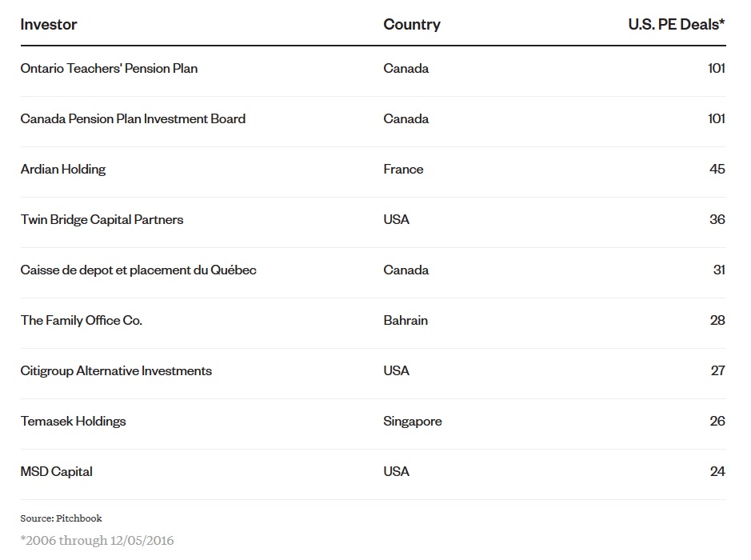Screen dimensions: 751x560
Task: Select the Temasek Holdings investor name
Action: [74, 422]
